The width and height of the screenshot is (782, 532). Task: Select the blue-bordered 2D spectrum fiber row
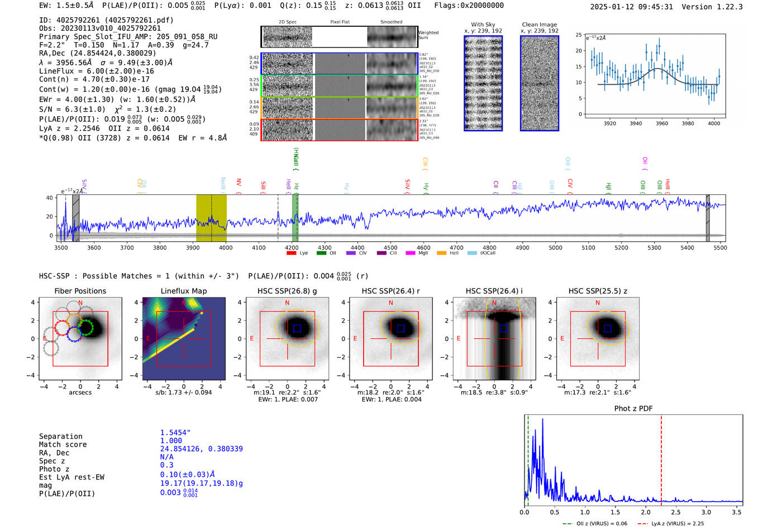[x=339, y=64]
